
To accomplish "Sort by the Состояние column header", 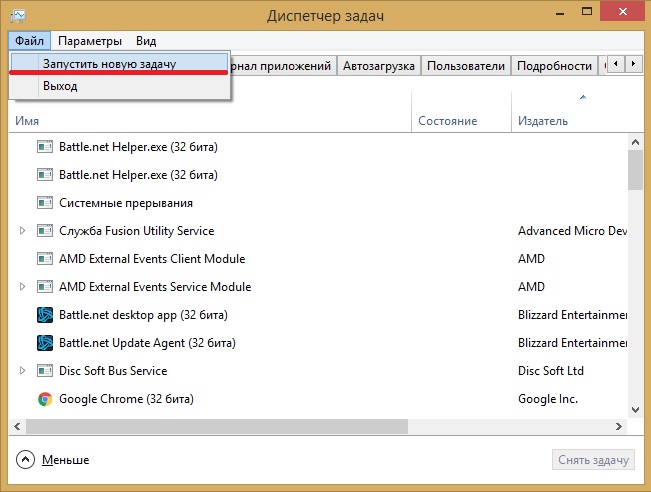I will pos(461,112).
